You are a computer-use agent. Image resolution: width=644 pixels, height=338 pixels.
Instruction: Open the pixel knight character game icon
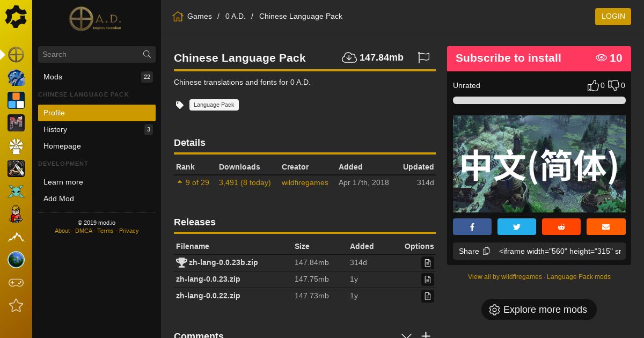tap(16, 214)
